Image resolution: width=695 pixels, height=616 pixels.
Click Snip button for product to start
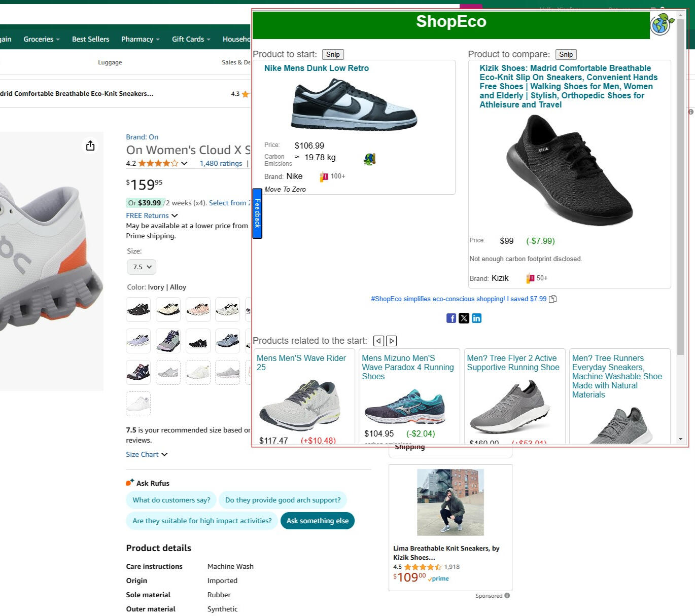point(333,54)
